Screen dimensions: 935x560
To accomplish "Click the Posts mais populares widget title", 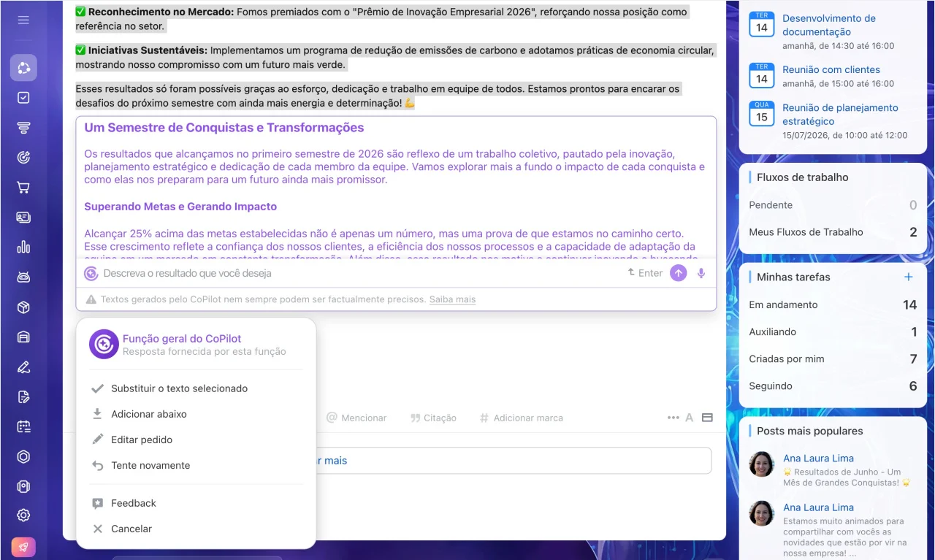I will click(810, 431).
